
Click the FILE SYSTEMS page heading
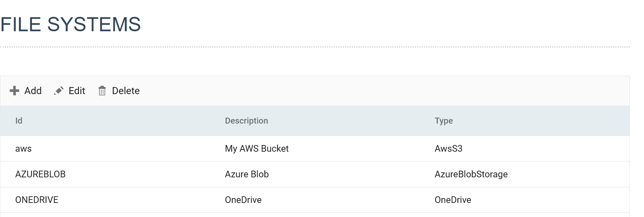(x=70, y=24)
